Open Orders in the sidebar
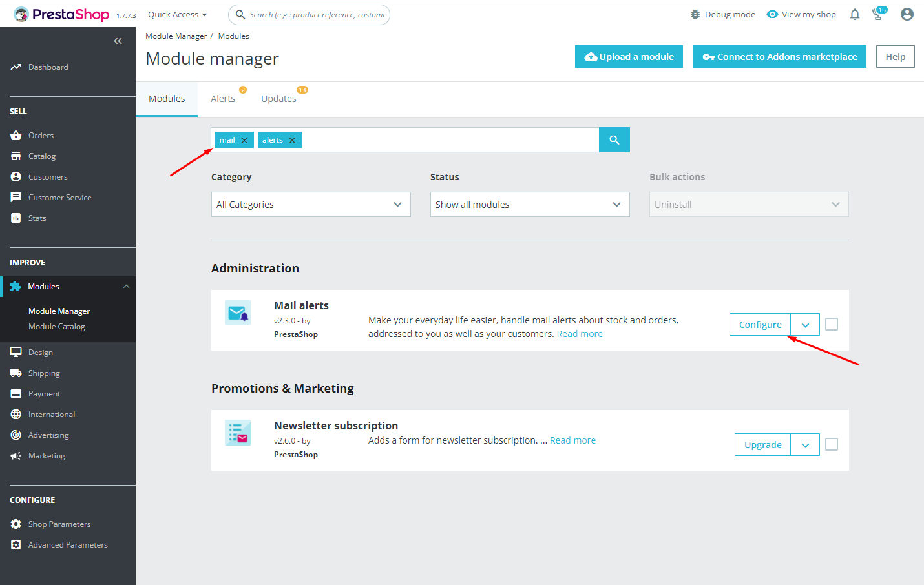924x585 pixels. (41, 136)
